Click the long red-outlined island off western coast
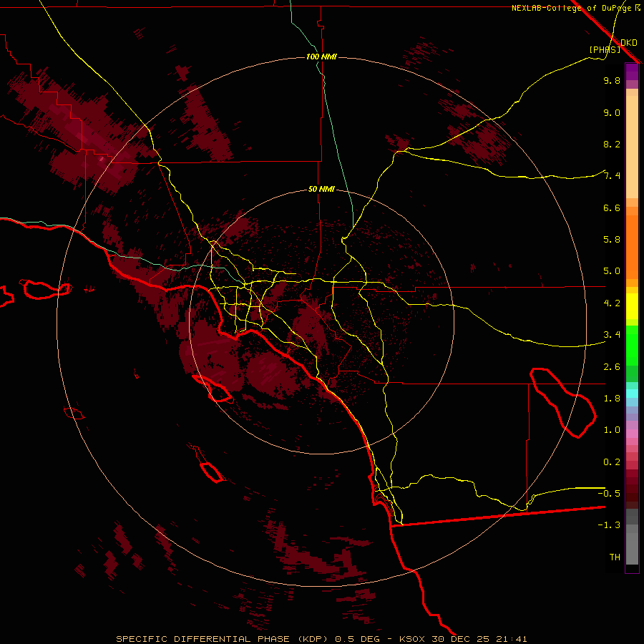The height and width of the screenshot is (644, 644). tap(47, 290)
